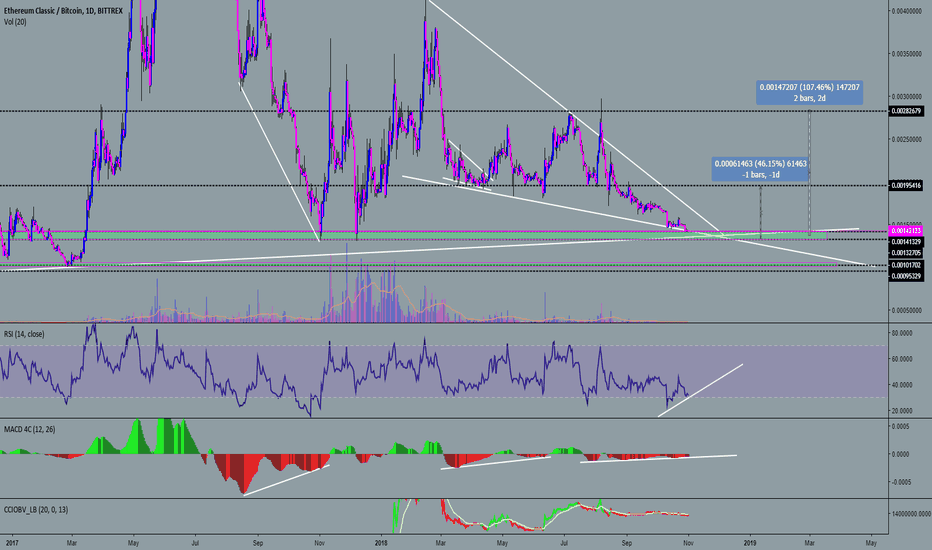The image size is (932, 550).
Task: Select the 107.46% price range measurement box
Action: tap(809, 93)
